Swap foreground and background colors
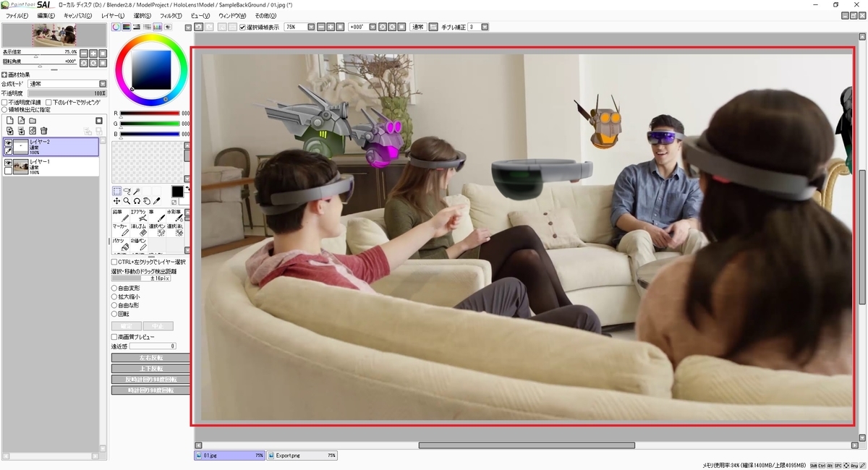The image size is (868, 470). tap(187, 188)
